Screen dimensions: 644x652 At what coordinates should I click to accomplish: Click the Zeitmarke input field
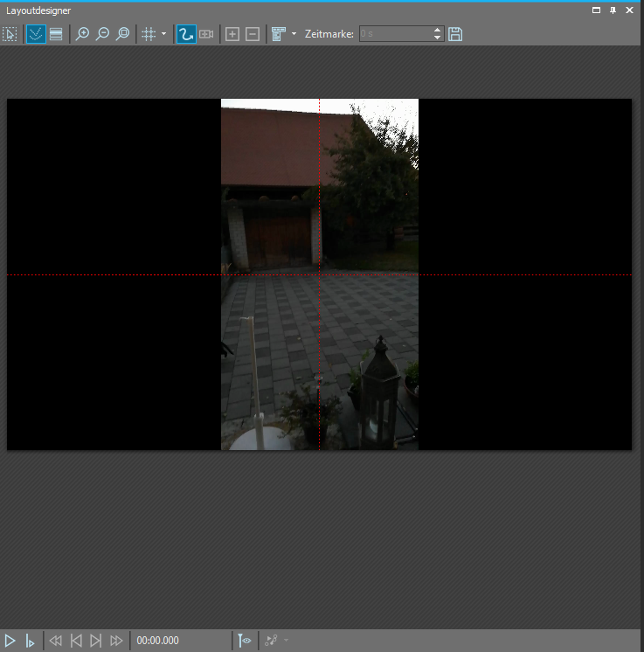point(394,34)
